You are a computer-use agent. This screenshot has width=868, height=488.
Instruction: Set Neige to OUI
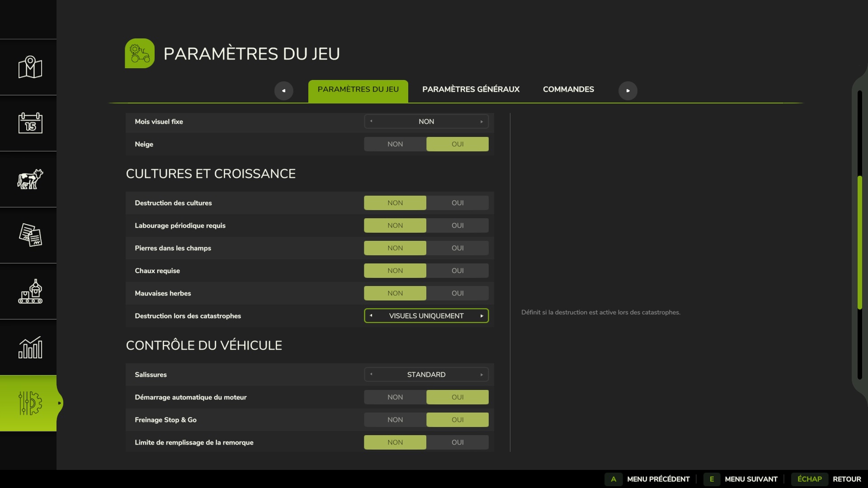click(x=458, y=144)
